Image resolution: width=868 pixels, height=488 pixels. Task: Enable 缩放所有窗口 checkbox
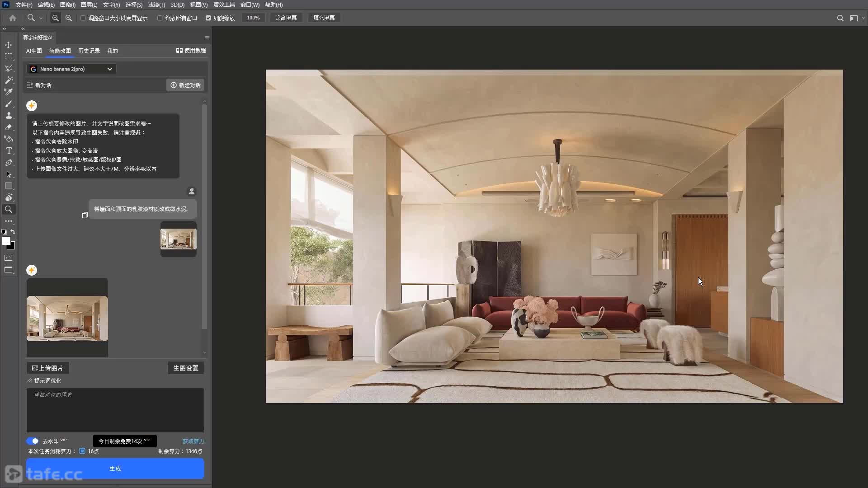160,18
